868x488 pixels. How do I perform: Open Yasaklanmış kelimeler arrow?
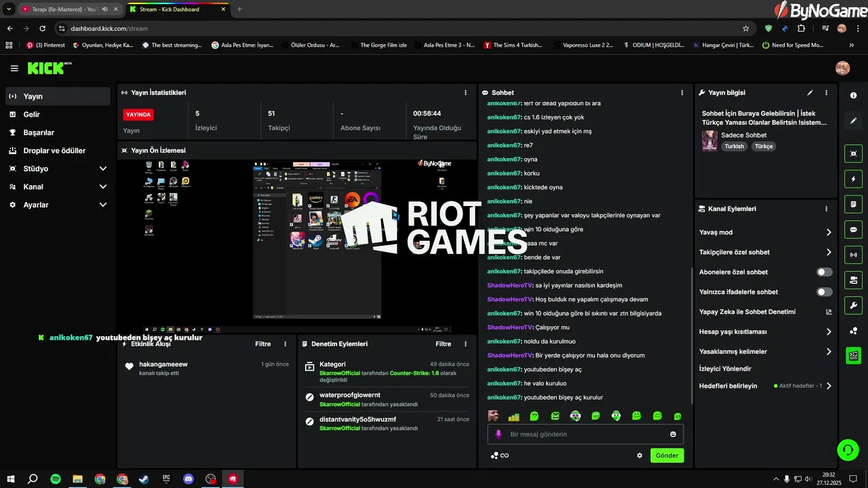[829, 352]
